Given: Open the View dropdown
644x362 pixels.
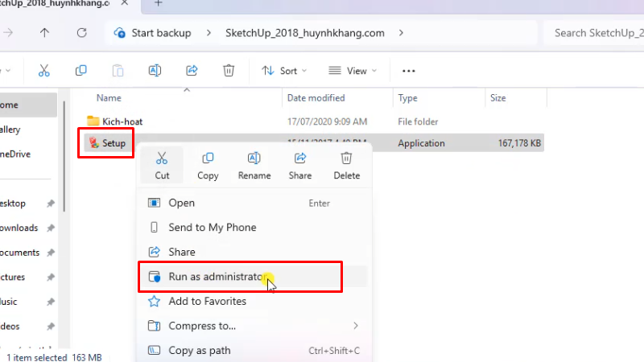Looking at the screenshot, I should pyautogui.click(x=353, y=71).
